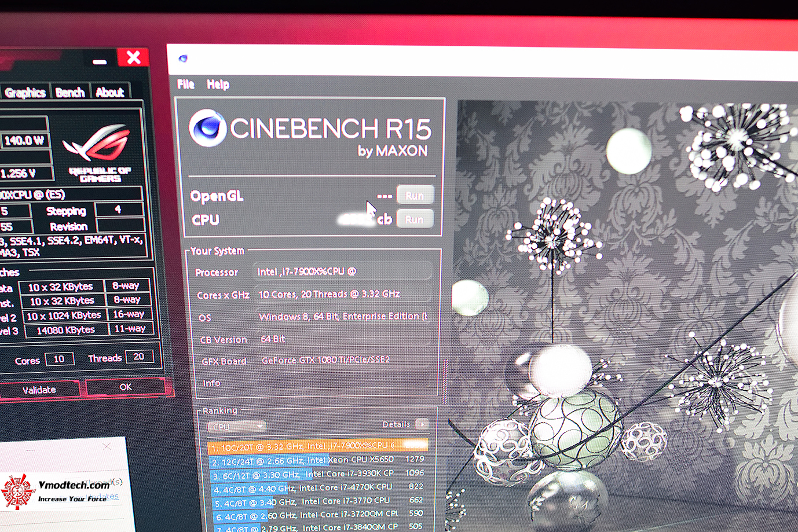Click the "GeForce GTX 1080 Ti/PCIe/SSE2" GFX Board field
The width and height of the screenshot is (798, 532).
[x=345, y=360]
